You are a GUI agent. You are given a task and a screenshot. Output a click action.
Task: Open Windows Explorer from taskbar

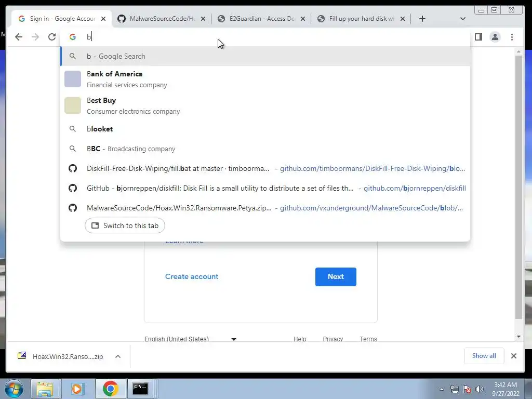coord(45,389)
